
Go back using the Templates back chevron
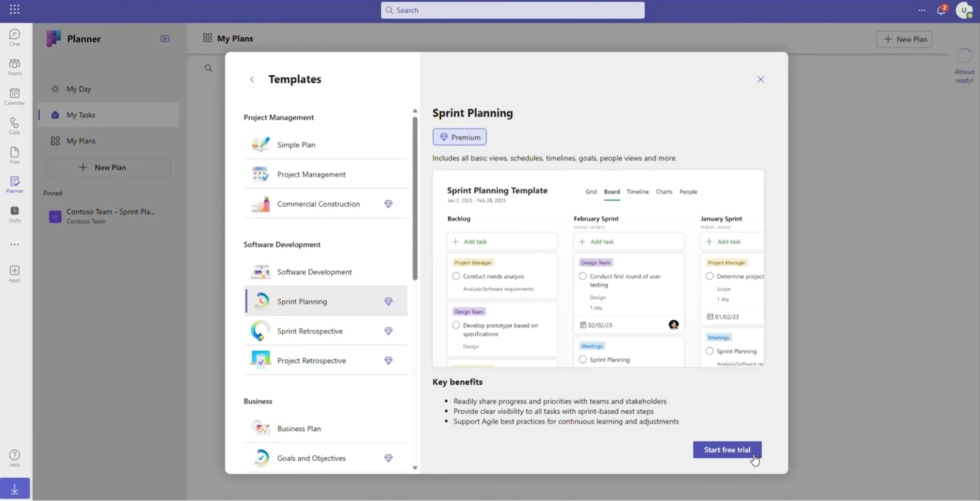tap(252, 79)
